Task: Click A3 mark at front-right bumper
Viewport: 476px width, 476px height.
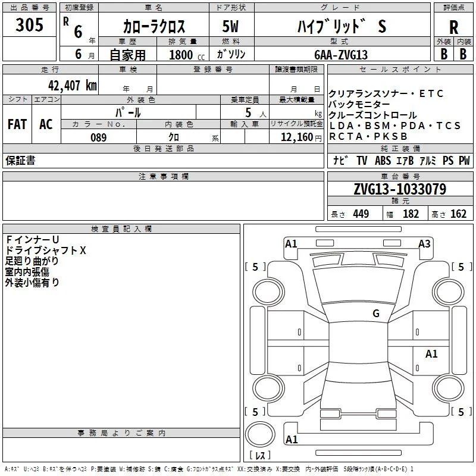Action: 424,244
